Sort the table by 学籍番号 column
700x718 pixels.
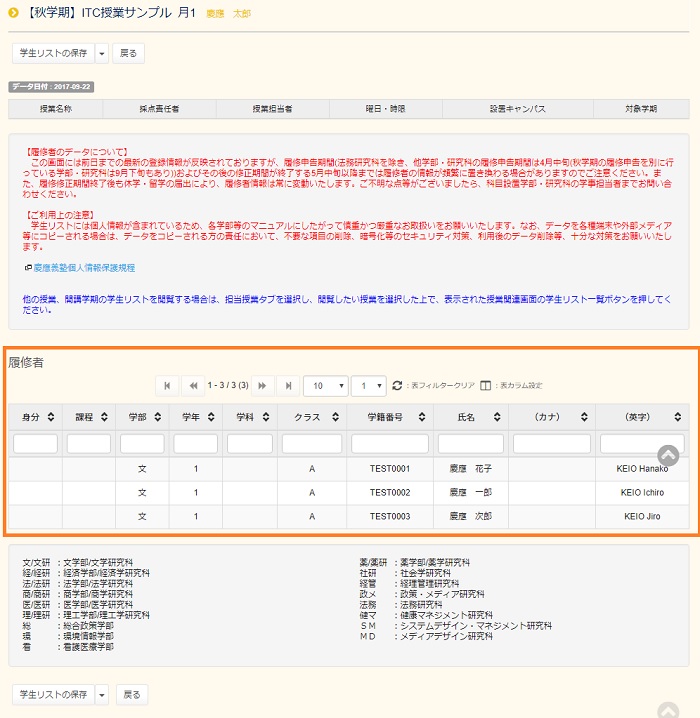click(x=390, y=416)
